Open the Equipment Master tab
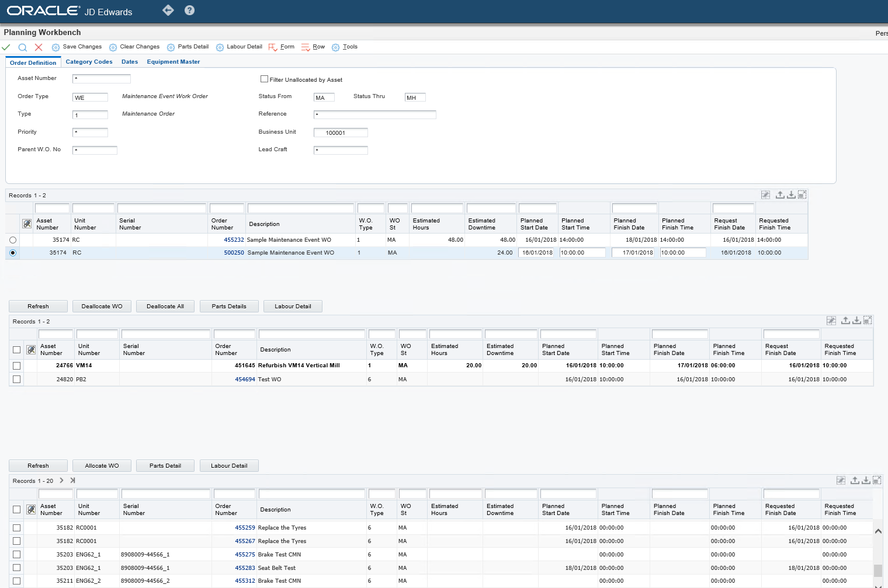The image size is (888, 588). (x=173, y=62)
